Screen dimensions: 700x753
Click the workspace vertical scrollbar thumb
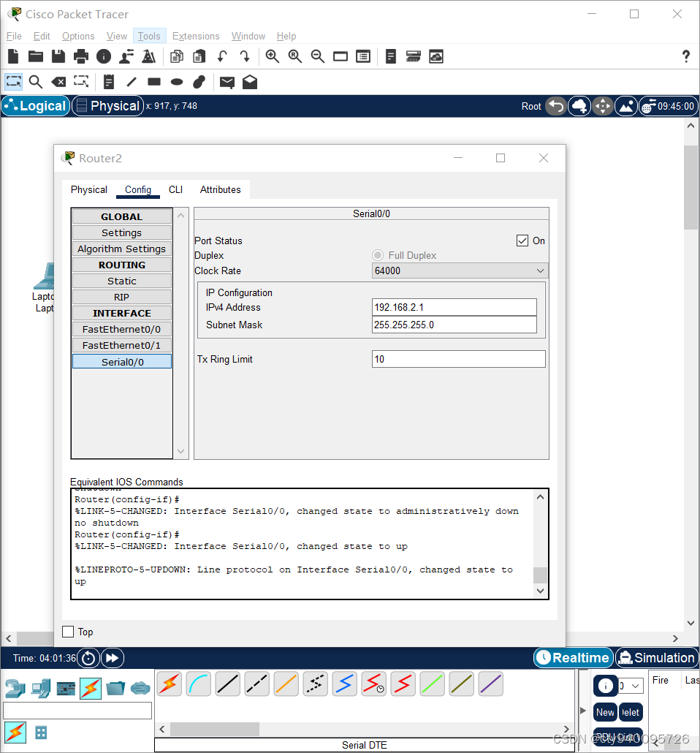click(x=691, y=187)
